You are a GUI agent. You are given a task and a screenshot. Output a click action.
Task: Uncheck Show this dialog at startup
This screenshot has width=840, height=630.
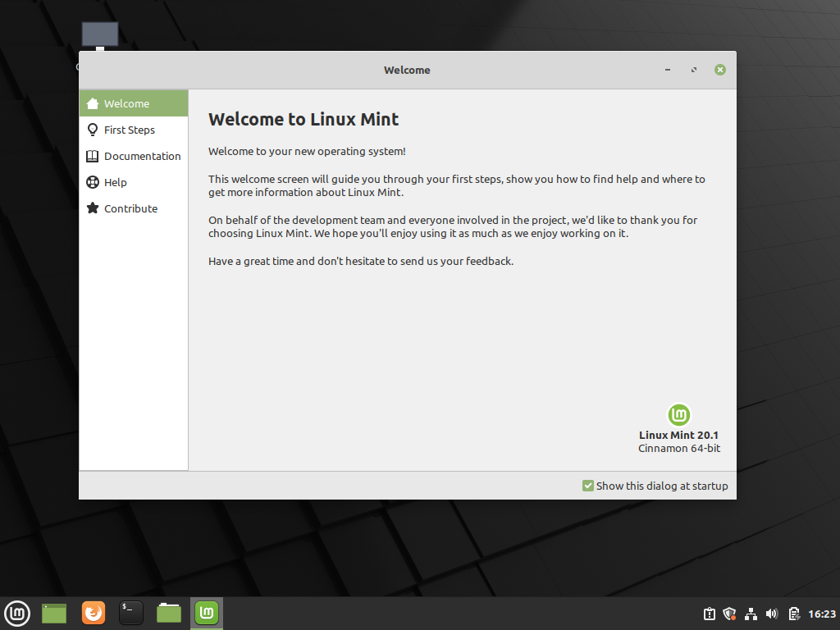tap(587, 486)
